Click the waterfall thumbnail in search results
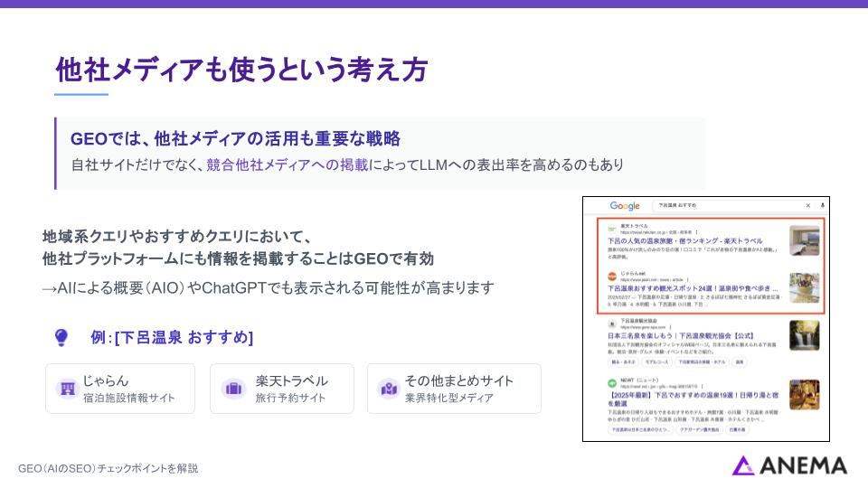 804,335
